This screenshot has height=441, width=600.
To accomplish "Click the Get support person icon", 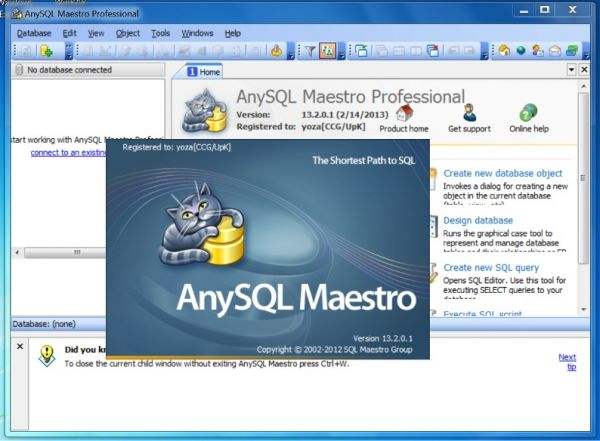I will tap(470, 113).
